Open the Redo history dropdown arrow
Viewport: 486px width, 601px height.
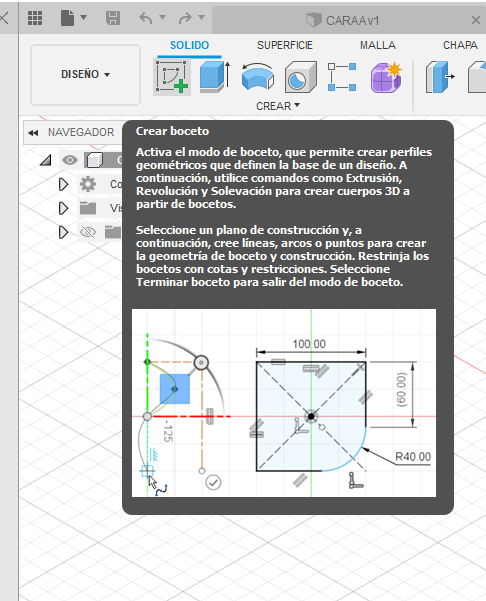tap(202, 17)
